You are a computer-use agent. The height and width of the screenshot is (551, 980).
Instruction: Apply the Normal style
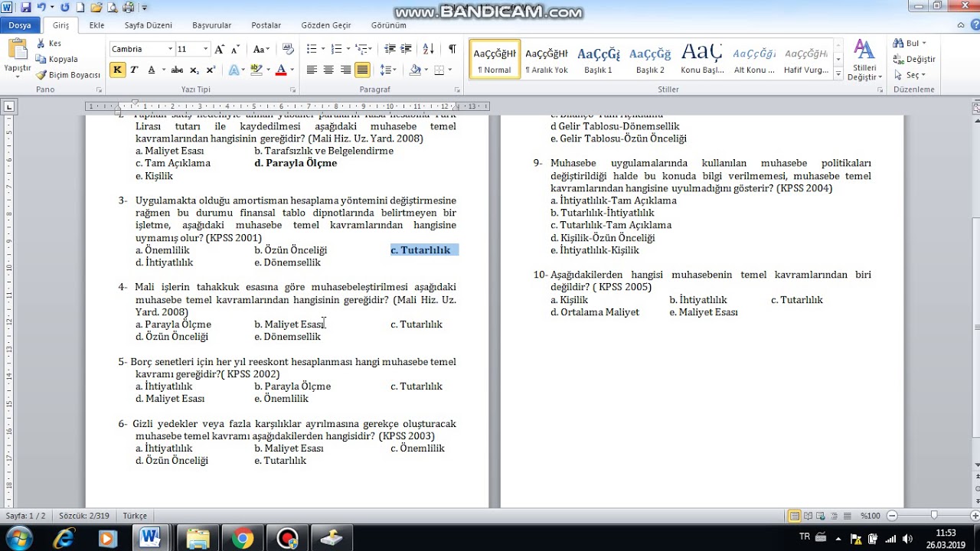pos(495,60)
